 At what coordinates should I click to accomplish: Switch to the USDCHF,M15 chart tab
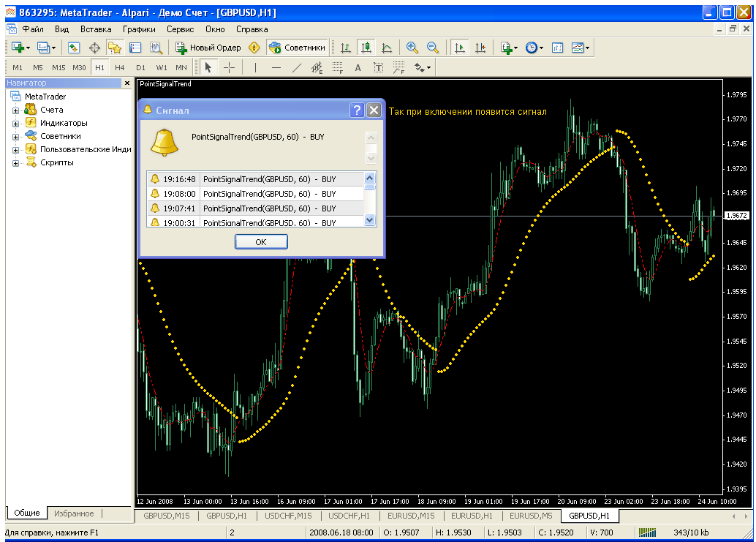click(288, 516)
